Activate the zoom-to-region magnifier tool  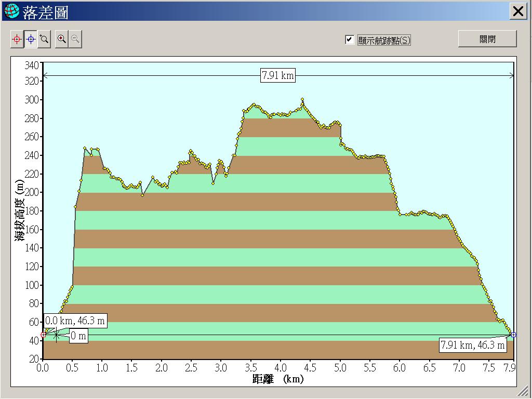pos(44,39)
